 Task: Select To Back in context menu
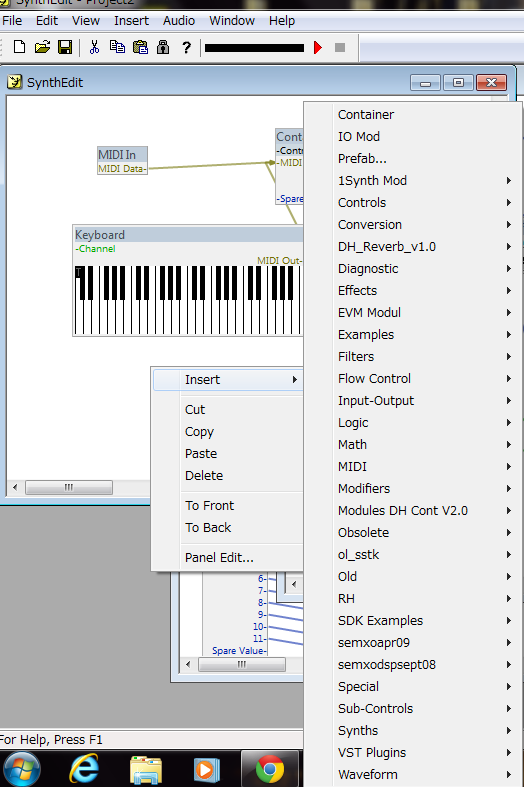(227, 528)
